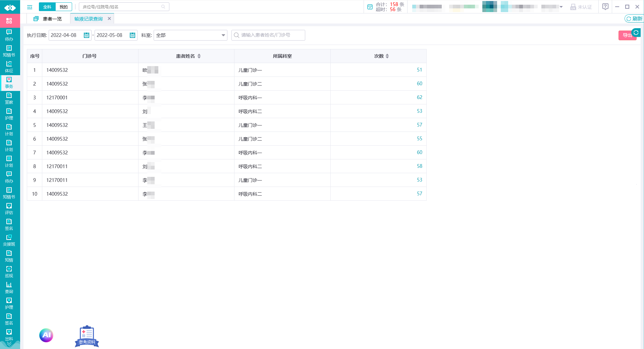Open the user account dropdown arrow
Image resolution: width=644 pixels, height=349 pixels.
click(x=561, y=7)
